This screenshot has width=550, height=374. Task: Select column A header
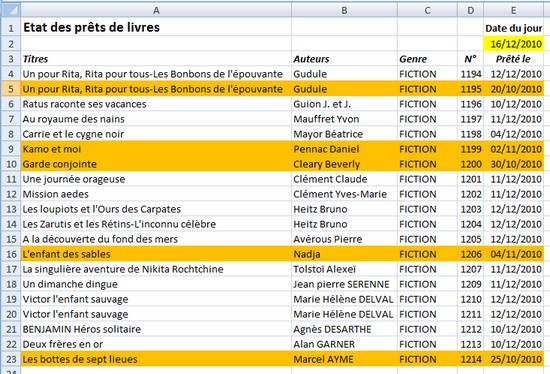click(x=156, y=10)
